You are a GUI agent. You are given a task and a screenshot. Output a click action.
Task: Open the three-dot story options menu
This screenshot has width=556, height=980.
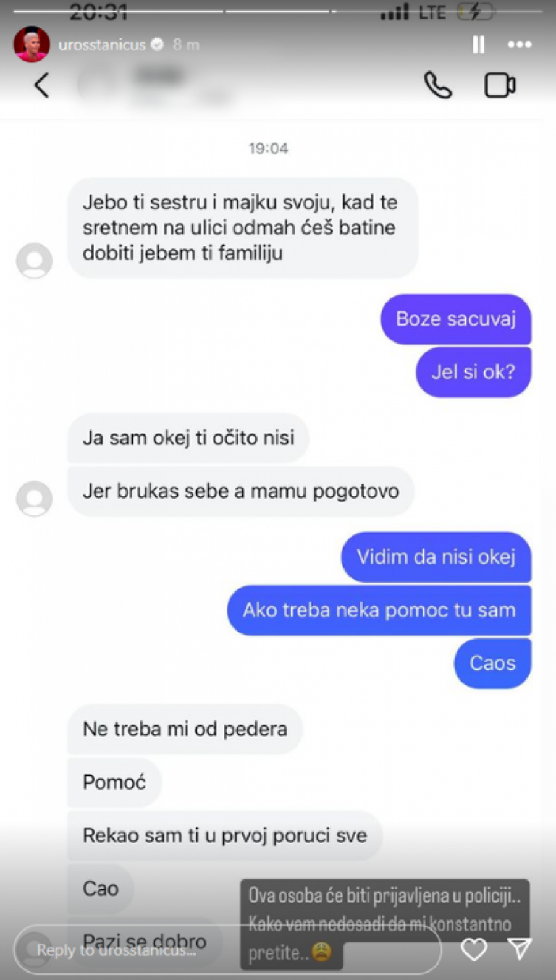coord(519,44)
